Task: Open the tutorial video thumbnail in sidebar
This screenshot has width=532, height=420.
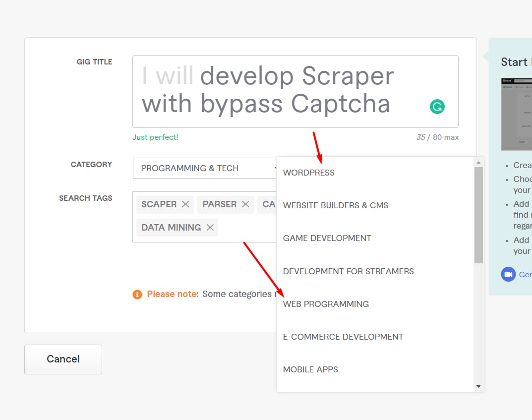Action: (517, 114)
